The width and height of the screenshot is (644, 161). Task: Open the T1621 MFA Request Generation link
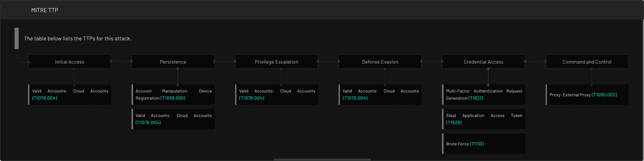click(x=476, y=98)
